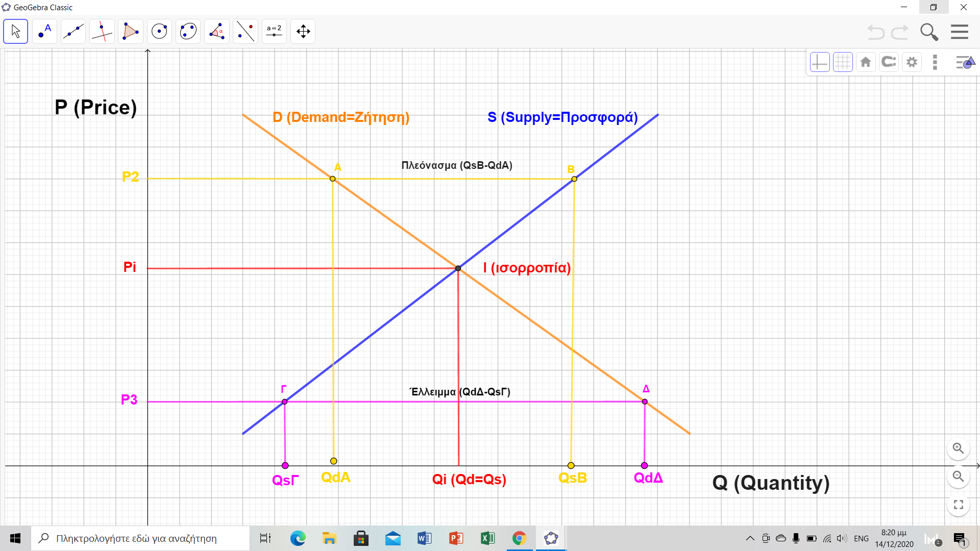This screenshot has height=551, width=980.
Task: Expand the style bar toggle with shapes icon
Action: click(x=965, y=62)
